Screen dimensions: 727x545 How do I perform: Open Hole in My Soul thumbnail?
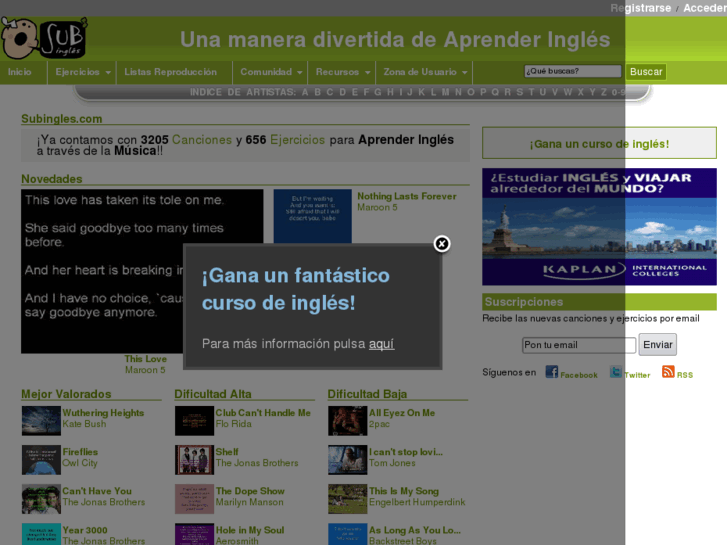click(194, 534)
